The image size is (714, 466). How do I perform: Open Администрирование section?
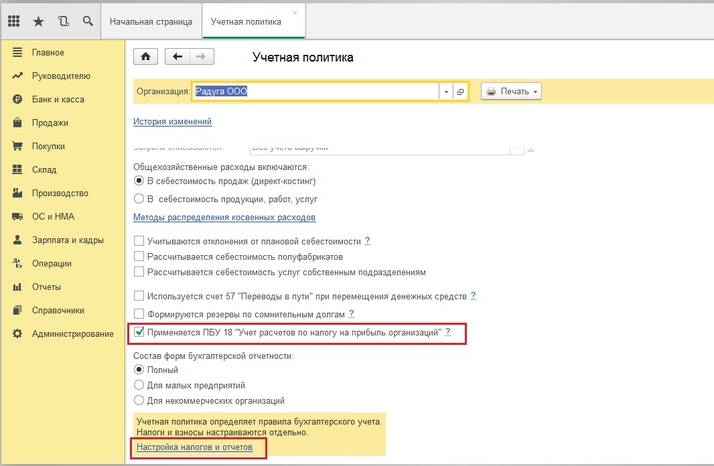pos(73,333)
